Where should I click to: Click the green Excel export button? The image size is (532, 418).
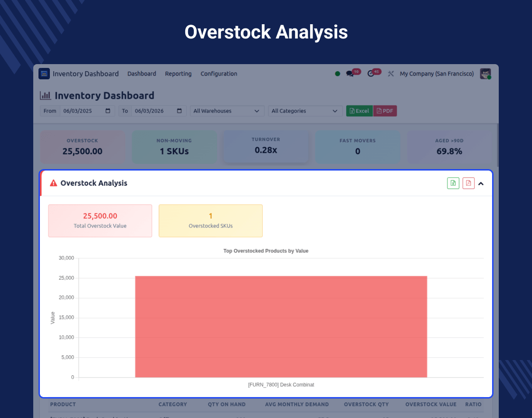point(359,111)
